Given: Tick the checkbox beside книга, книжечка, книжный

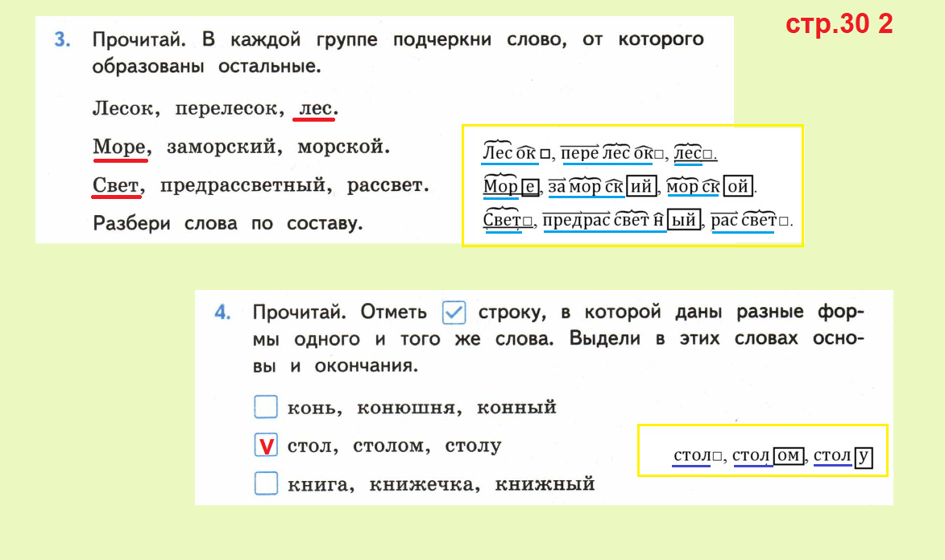Looking at the screenshot, I should 266,483.
